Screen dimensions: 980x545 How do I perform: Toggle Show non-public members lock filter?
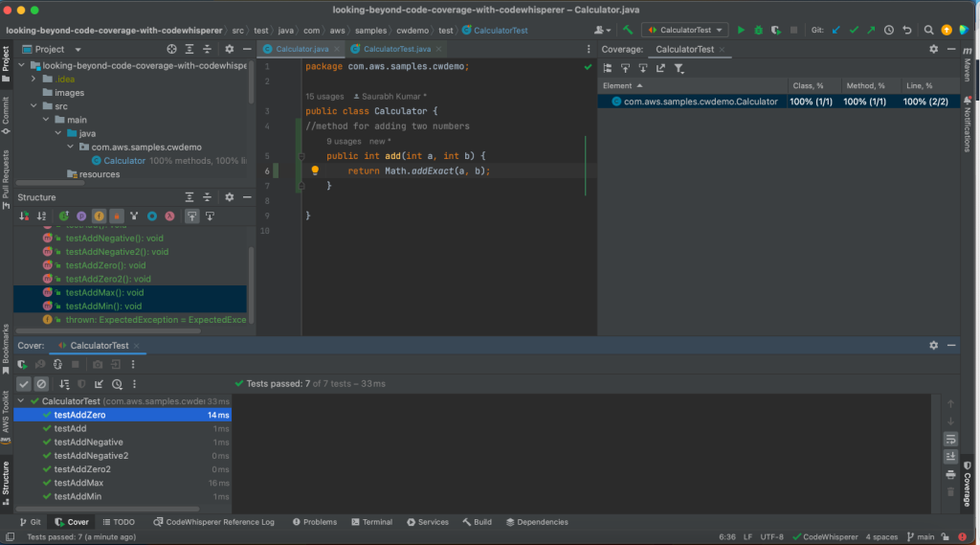pyautogui.click(x=116, y=216)
